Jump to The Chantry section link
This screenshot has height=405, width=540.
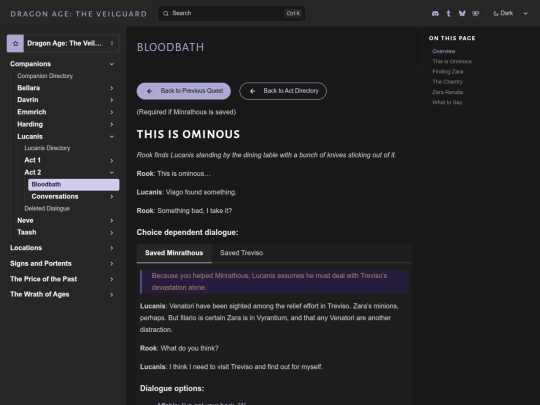(447, 82)
